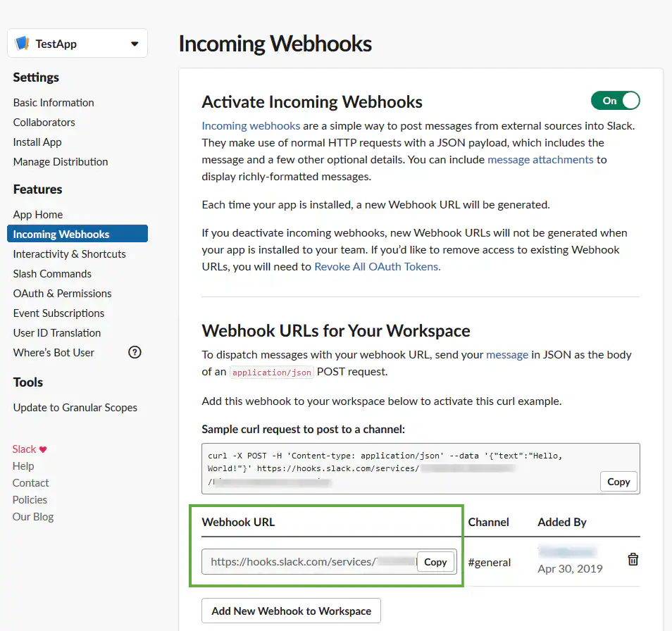Visit Our Blog link

pyautogui.click(x=33, y=517)
